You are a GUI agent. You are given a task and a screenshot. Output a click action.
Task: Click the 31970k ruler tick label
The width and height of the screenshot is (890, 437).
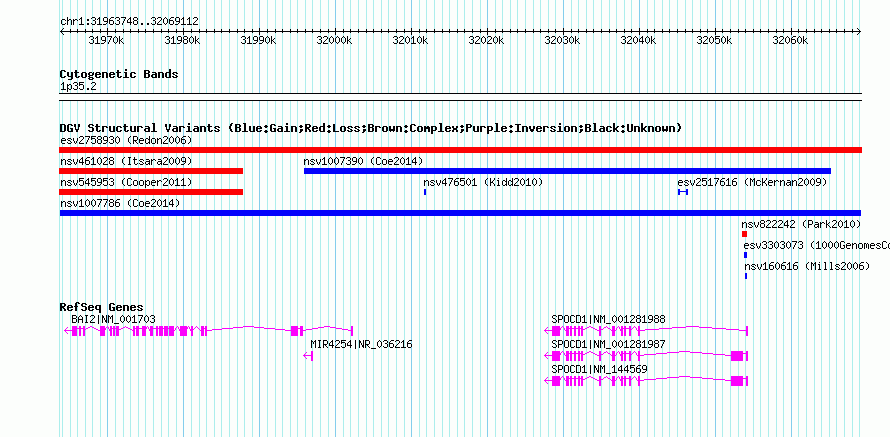[106, 41]
